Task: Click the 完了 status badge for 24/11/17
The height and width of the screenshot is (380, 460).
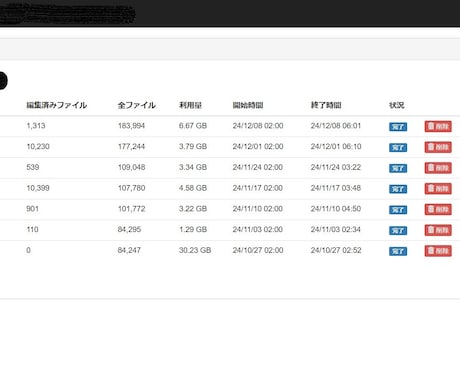Action: (x=398, y=189)
